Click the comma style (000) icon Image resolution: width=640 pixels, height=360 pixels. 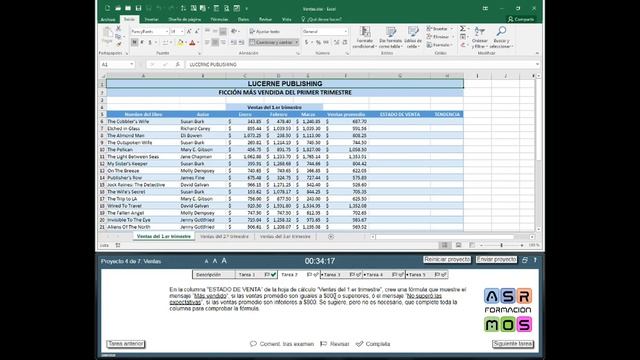[326, 42]
